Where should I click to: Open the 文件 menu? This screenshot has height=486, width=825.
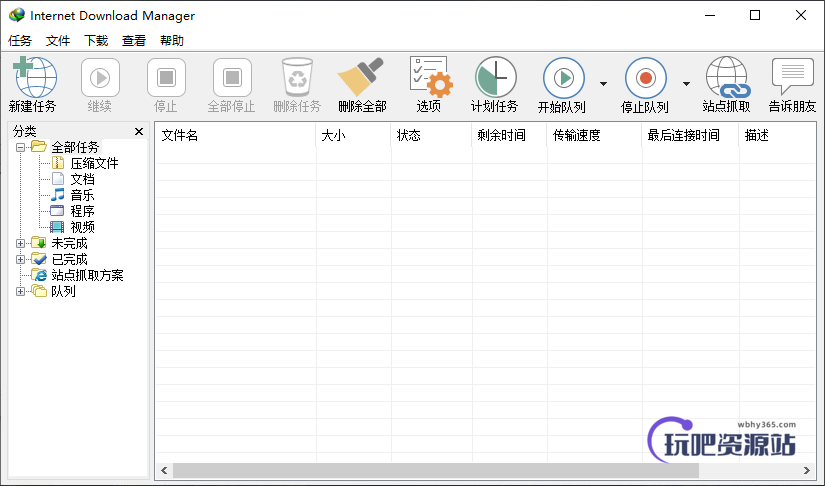point(58,40)
